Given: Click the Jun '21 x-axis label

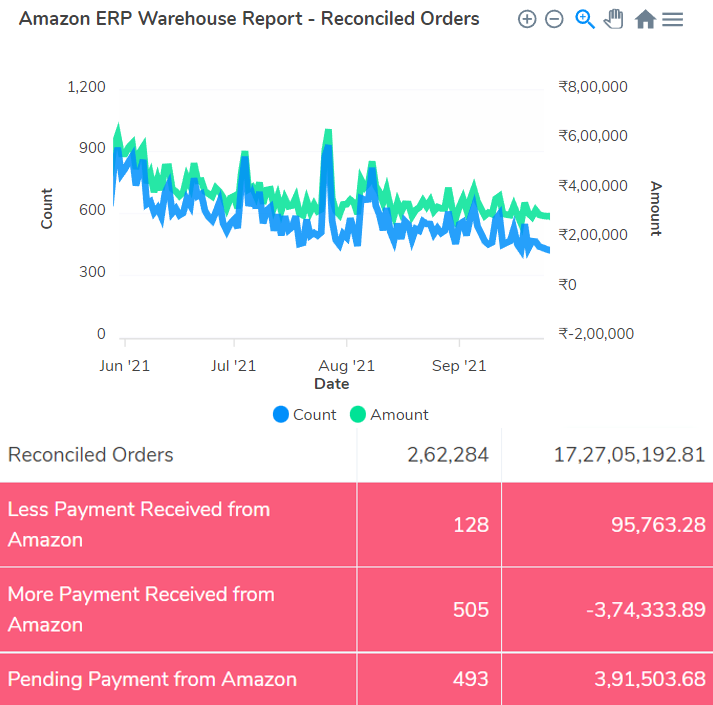Looking at the screenshot, I should 125,366.
